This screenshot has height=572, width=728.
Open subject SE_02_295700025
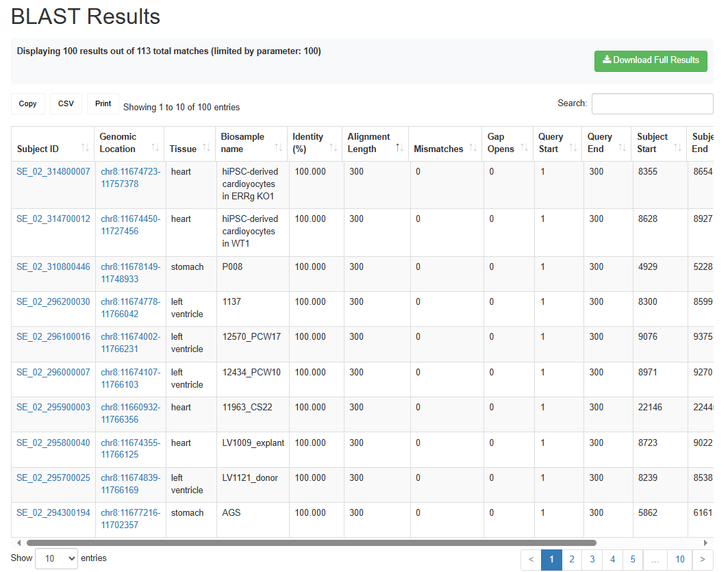[x=53, y=477]
